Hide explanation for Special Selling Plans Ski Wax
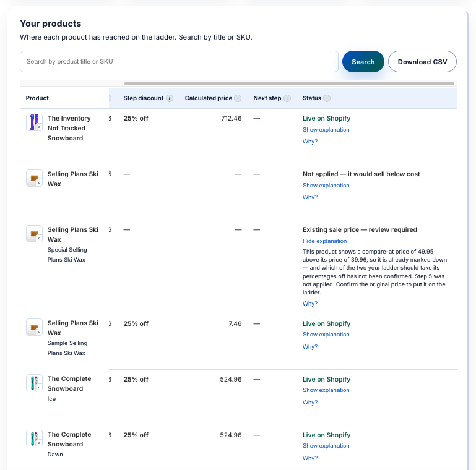This screenshot has height=470, width=476. click(324, 241)
